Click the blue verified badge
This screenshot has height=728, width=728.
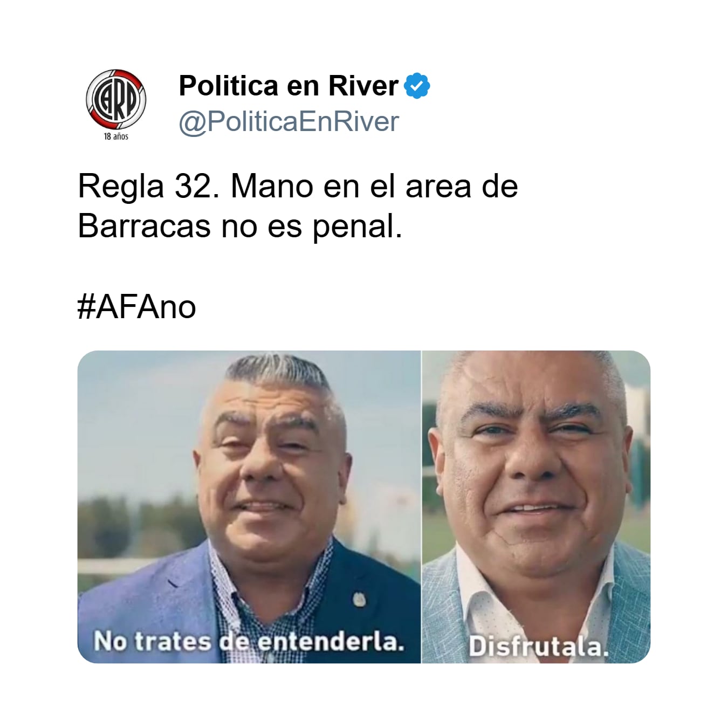click(417, 86)
